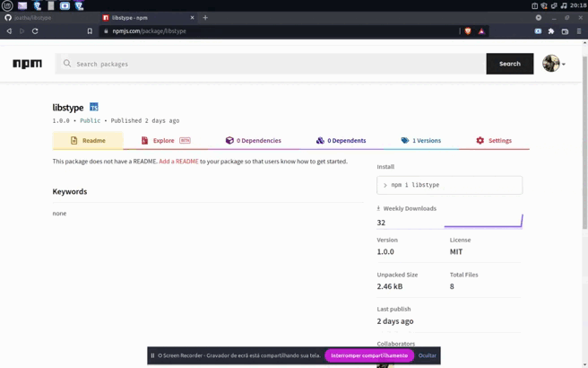Click the Ocultar link
Screen dimensions: 588x368
click(428, 355)
